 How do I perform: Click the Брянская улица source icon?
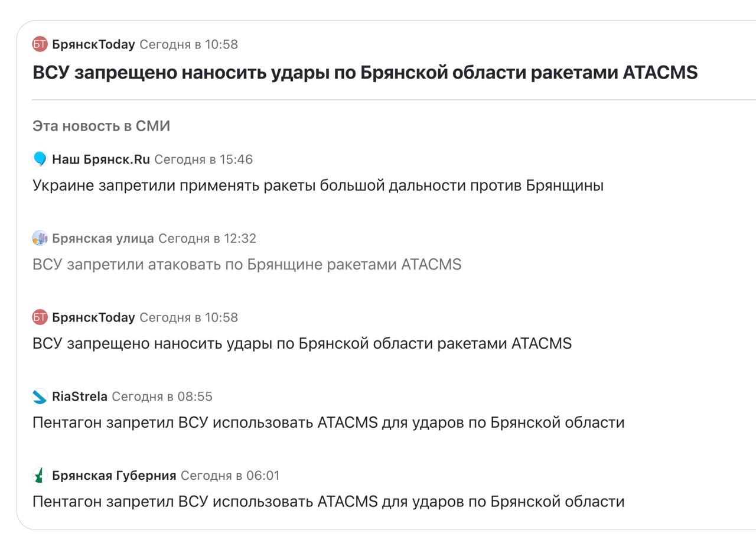[40, 238]
